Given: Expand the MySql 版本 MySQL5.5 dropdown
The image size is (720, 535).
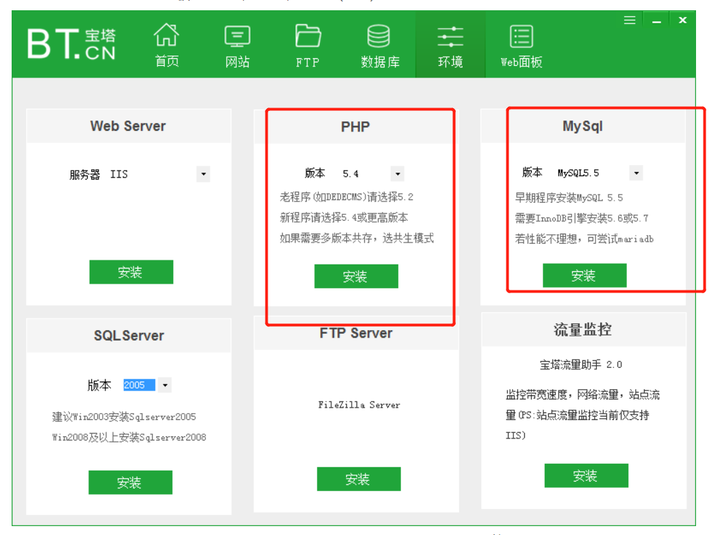Looking at the screenshot, I should [636, 173].
